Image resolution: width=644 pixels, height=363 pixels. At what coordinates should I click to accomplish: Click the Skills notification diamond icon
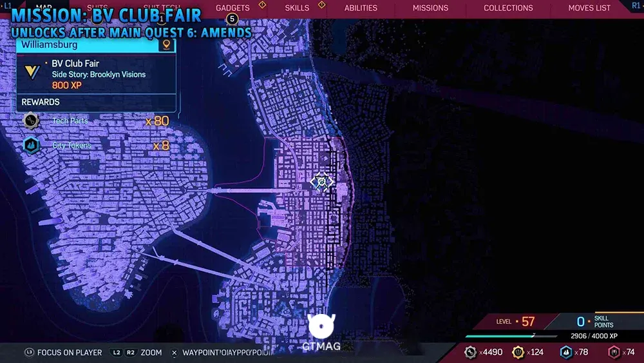[x=321, y=5]
